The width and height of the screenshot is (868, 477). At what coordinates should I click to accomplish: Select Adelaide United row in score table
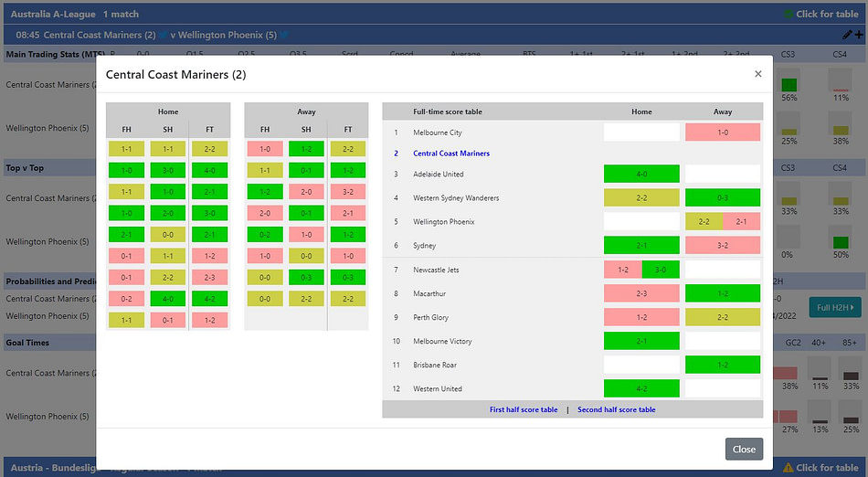tap(438, 174)
